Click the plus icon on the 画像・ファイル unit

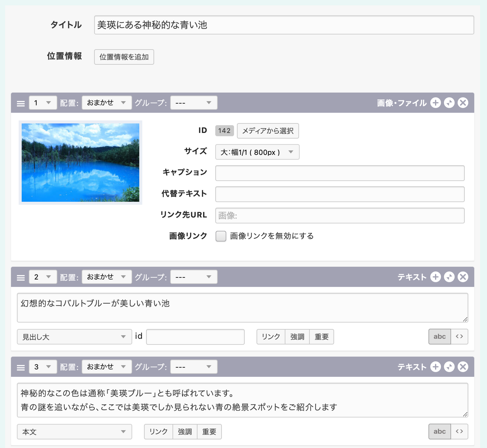click(x=435, y=103)
